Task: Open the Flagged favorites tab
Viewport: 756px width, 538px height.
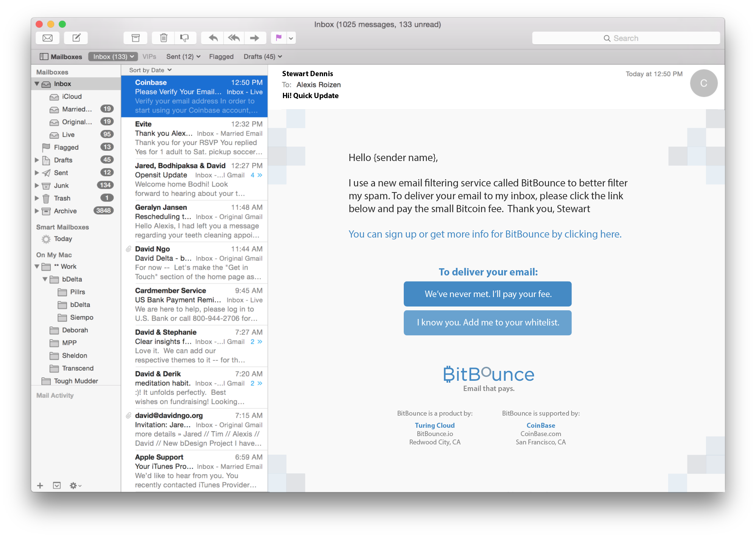Action: pyautogui.click(x=221, y=57)
